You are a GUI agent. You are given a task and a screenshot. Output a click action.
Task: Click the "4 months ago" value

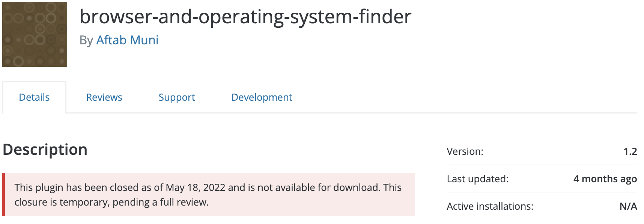[605, 179]
